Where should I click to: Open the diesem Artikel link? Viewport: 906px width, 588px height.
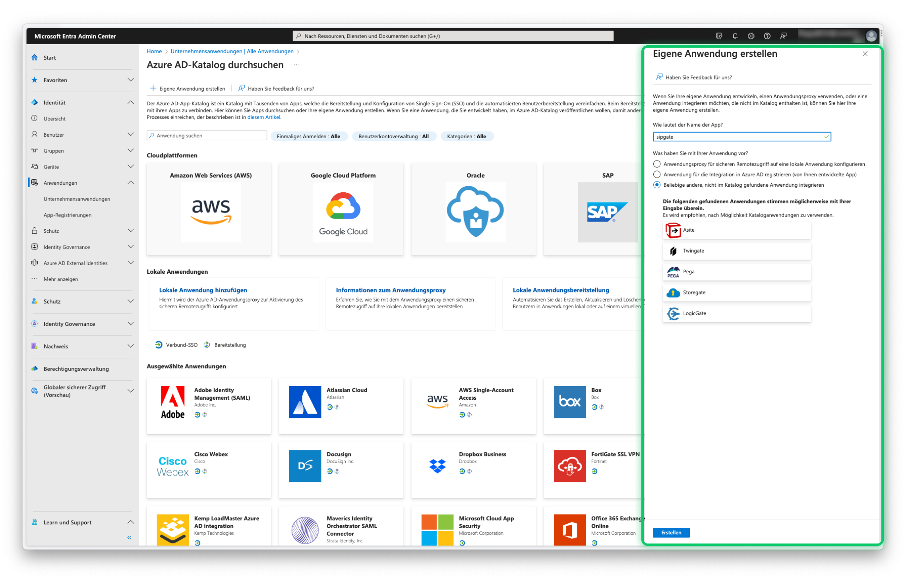click(264, 117)
